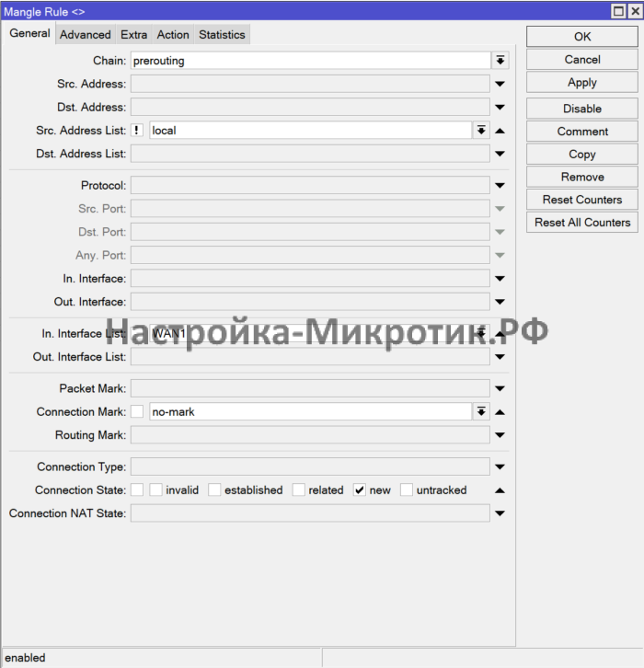Collapse the Src. Address List field arrow
Image resolution: width=644 pixels, height=668 pixels.
pyautogui.click(x=500, y=131)
